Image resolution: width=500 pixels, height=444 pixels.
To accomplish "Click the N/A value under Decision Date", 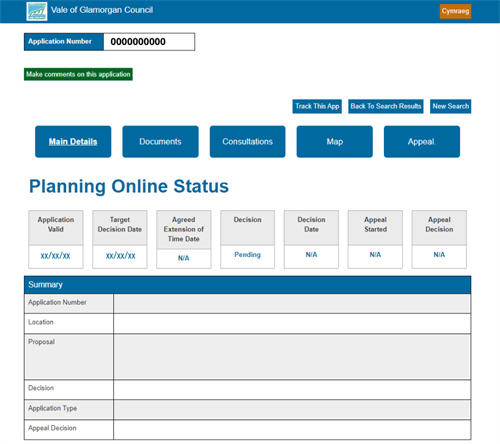I will (311, 255).
